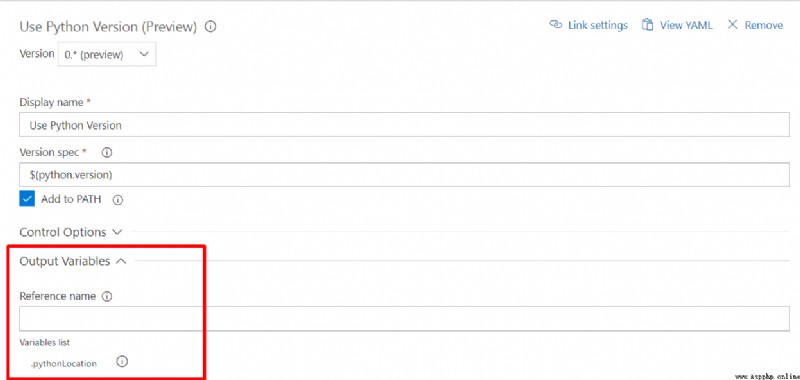Screen dimensions: 800x380
Task: Remove this task via the Remove link
Action: [x=755, y=25]
